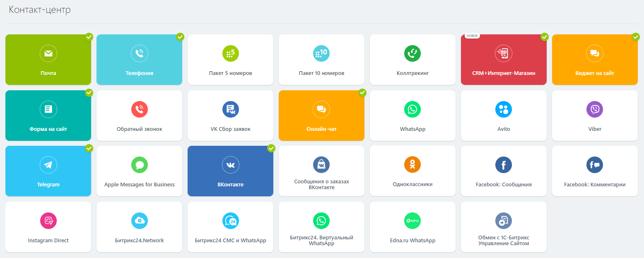
Task: Click the 'Пакет 5 номеров' label
Action: point(230,73)
